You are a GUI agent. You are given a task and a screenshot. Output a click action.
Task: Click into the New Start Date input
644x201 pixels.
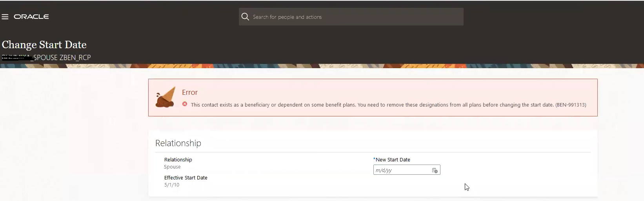coord(402,170)
